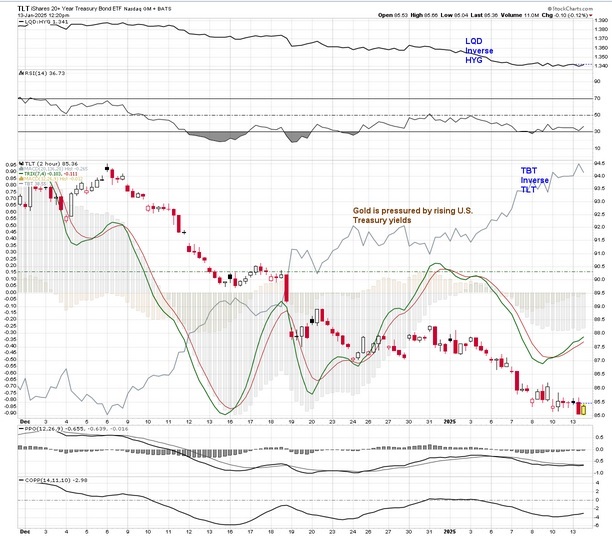Click the -0.90 label on the left axis

pyautogui.click(x=10, y=413)
